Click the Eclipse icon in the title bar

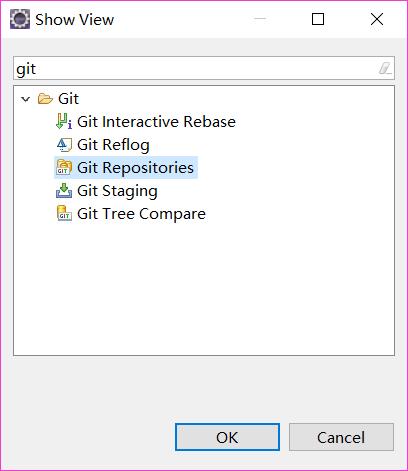[20, 19]
